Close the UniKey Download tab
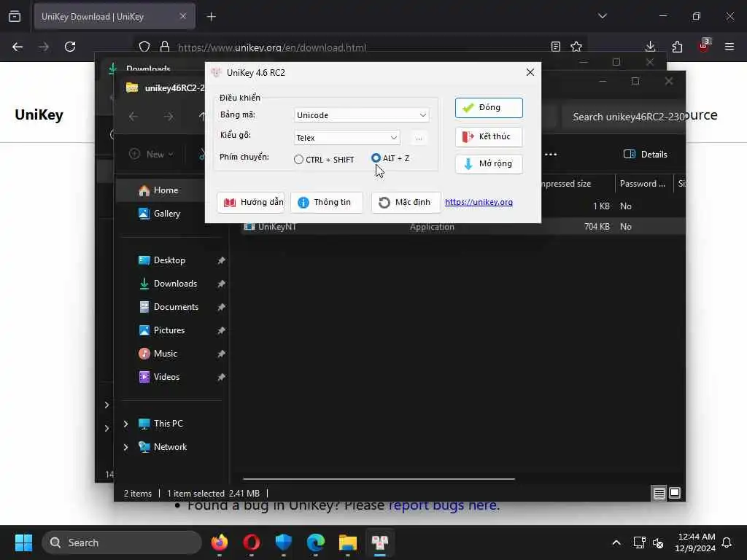The height and width of the screenshot is (560, 747). pos(183,16)
